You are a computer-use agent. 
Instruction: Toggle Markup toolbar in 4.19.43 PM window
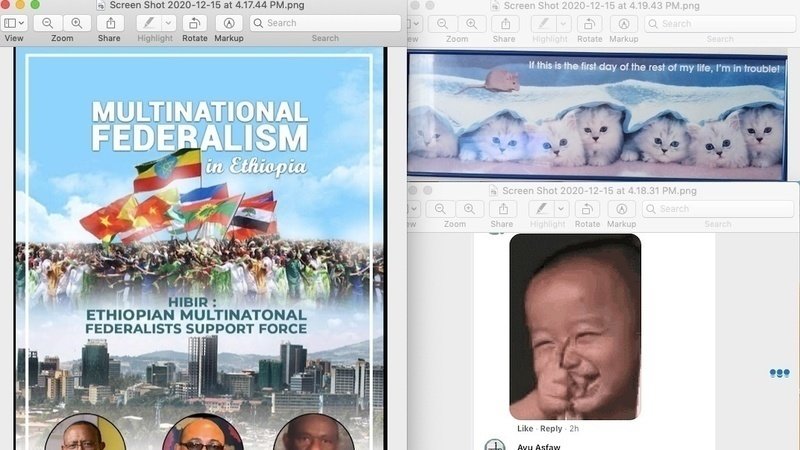point(623,23)
